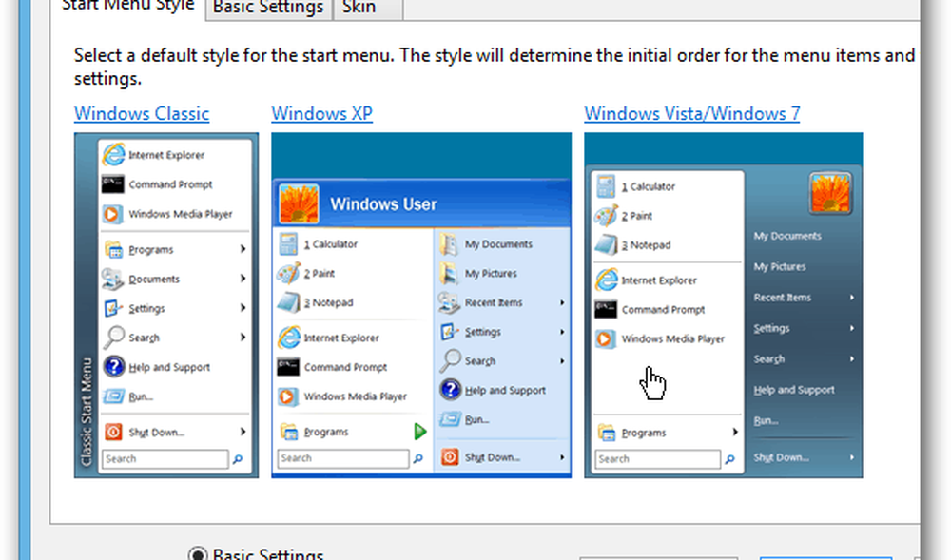Click the Search box in Windows 7 preview
The image size is (951, 560).
[657, 458]
